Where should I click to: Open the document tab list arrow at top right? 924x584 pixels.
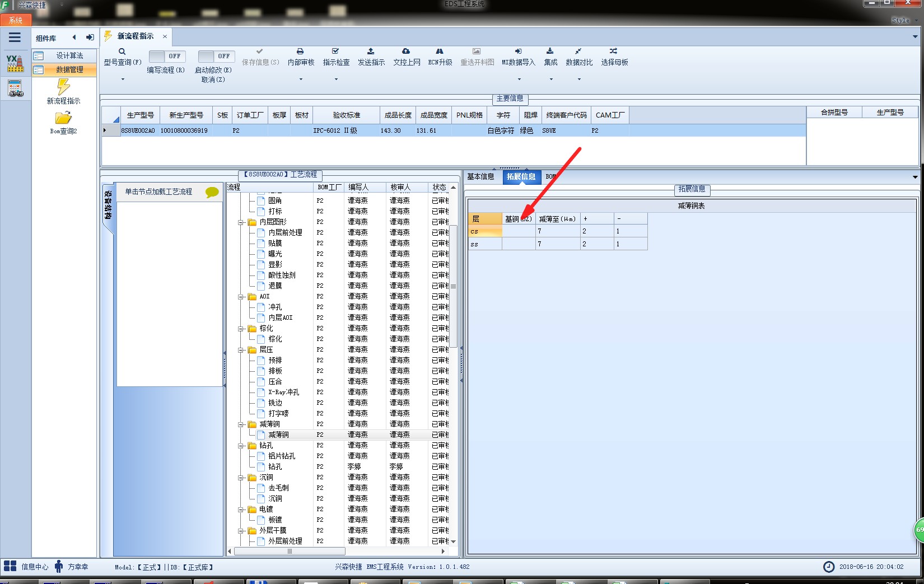pos(915,37)
